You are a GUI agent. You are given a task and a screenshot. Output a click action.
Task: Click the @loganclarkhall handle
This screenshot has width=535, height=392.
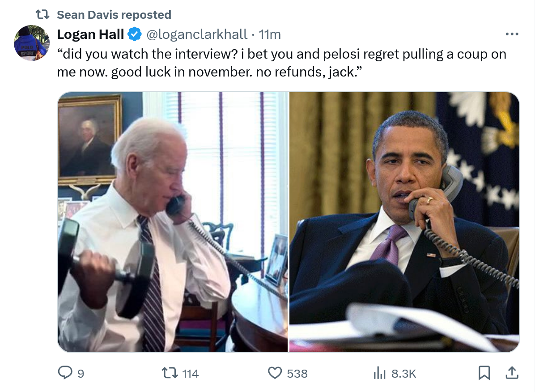(196, 34)
